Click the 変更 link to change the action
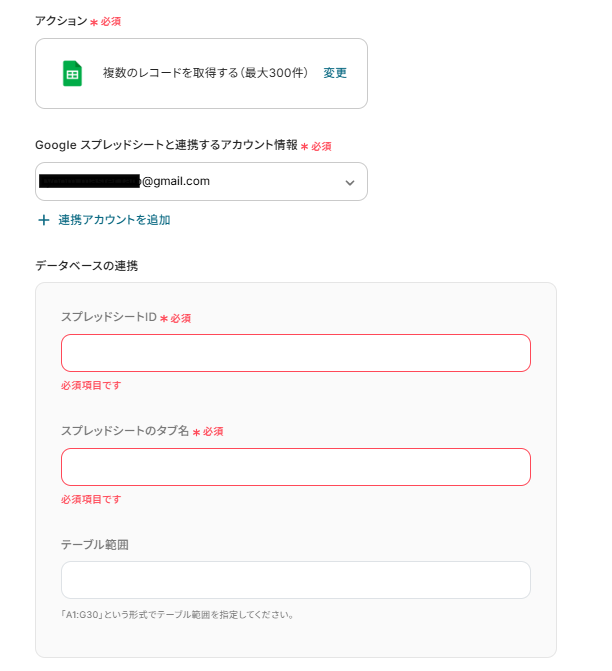This screenshot has width=612, height=671. click(335, 73)
